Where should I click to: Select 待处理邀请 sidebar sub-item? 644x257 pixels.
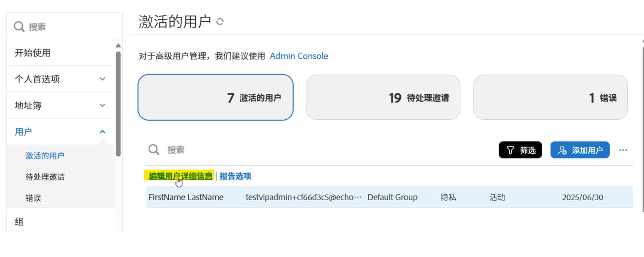pyautogui.click(x=45, y=177)
